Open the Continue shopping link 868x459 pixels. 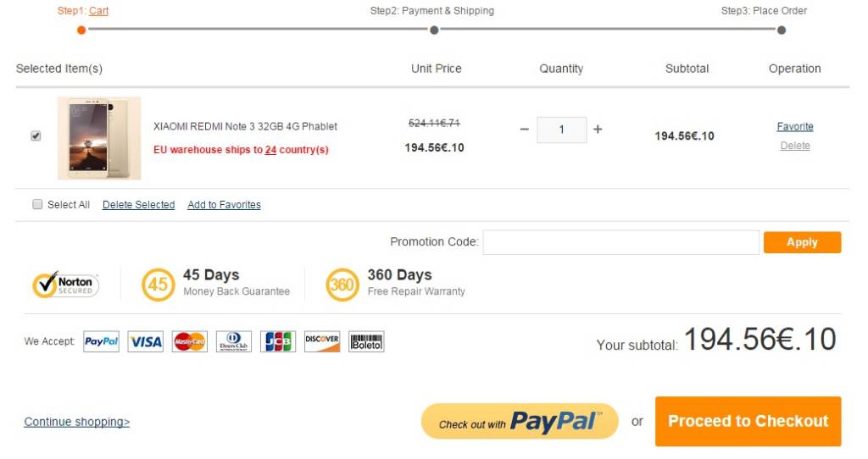[x=77, y=422]
